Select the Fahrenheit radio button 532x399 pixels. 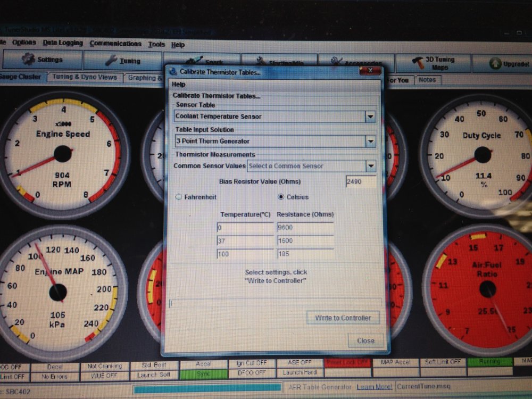click(x=178, y=197)
